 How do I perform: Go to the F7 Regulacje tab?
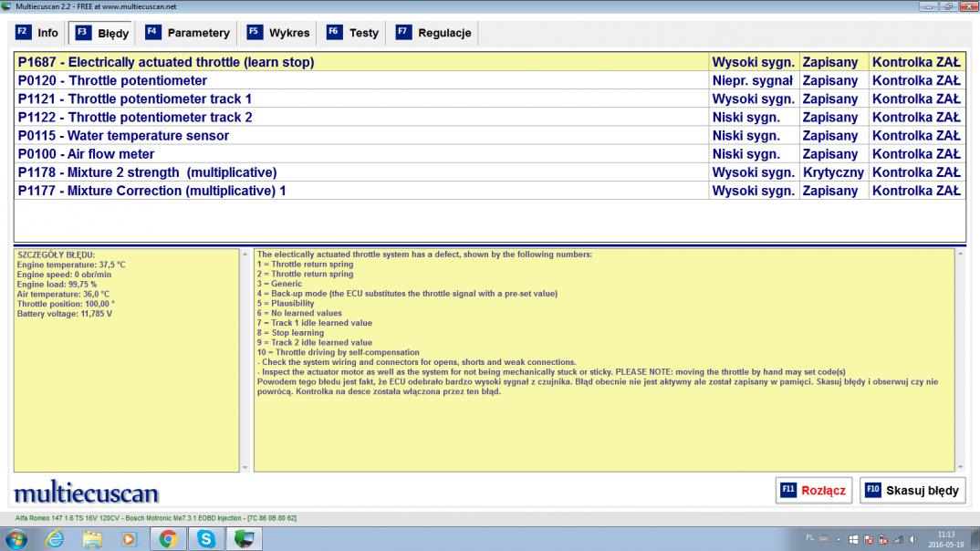click(x=434, y=33)
